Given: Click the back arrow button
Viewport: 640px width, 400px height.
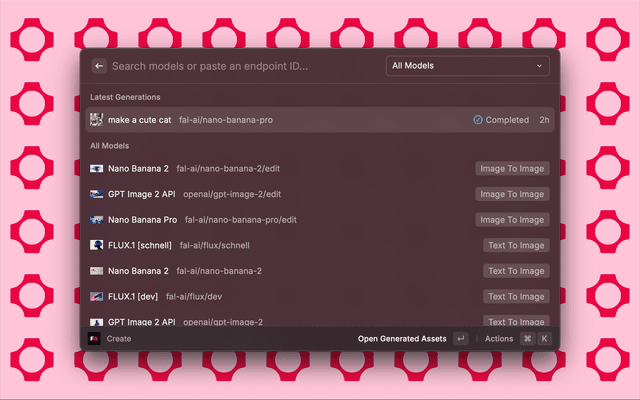Looking at the screenshot, I should [99, 66].
